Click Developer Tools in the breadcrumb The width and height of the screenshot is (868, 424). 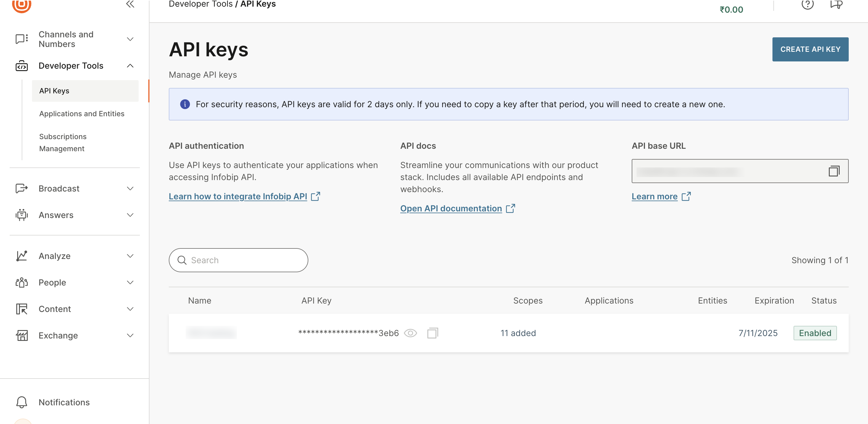click(x=200, y=4)
